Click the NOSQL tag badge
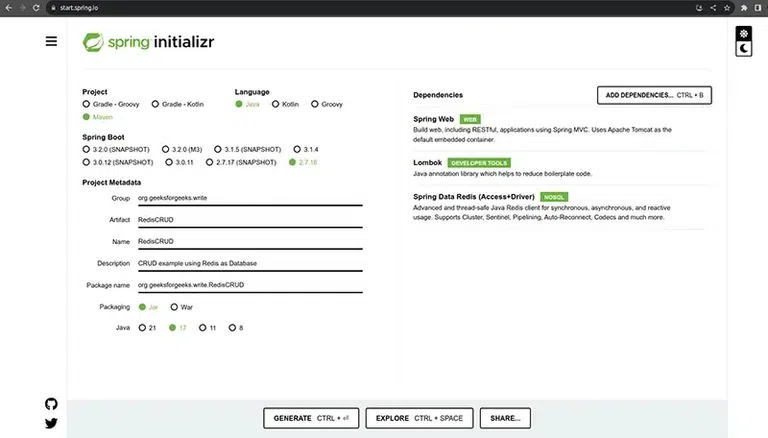The height and width of the screenshot is (438, 768). pyautogui.click(x=554, y=197)
